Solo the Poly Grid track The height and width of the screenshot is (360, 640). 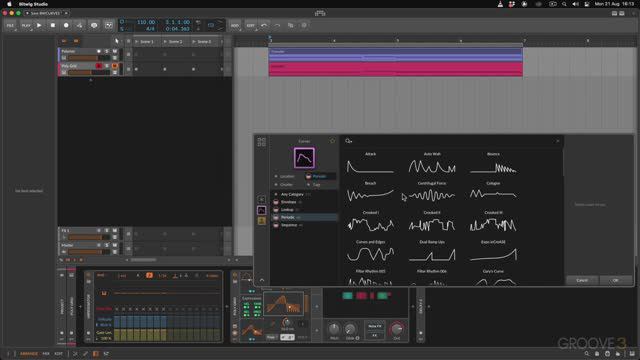107,66
